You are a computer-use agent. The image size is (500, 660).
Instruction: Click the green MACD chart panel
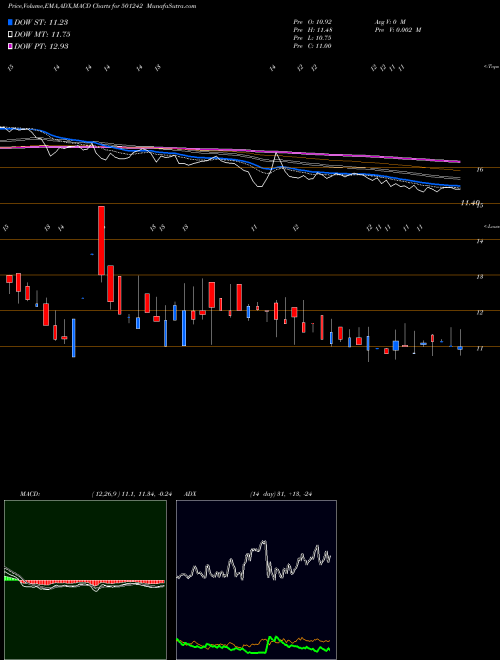85,580
